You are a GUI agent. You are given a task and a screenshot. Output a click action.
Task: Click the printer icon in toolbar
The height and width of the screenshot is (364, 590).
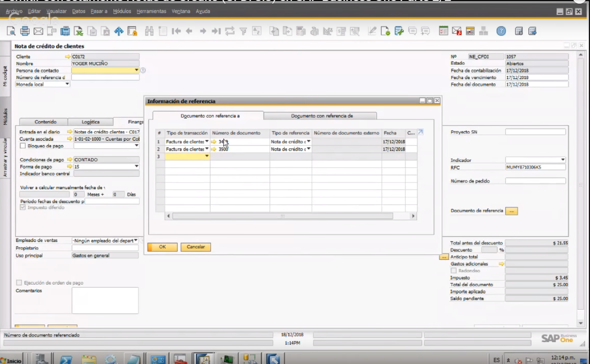(x=25, y=31)
